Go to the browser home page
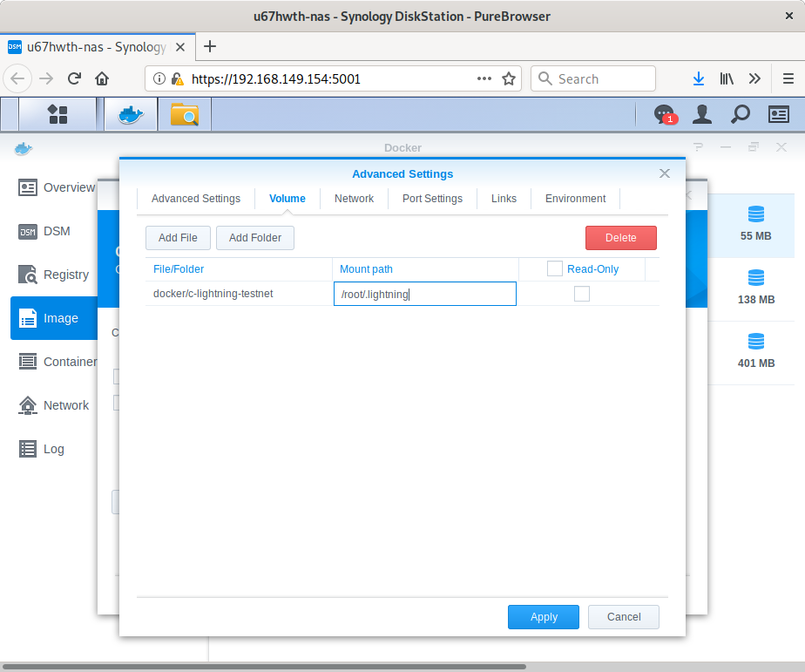805x672 pixels. tap(102, 78)
